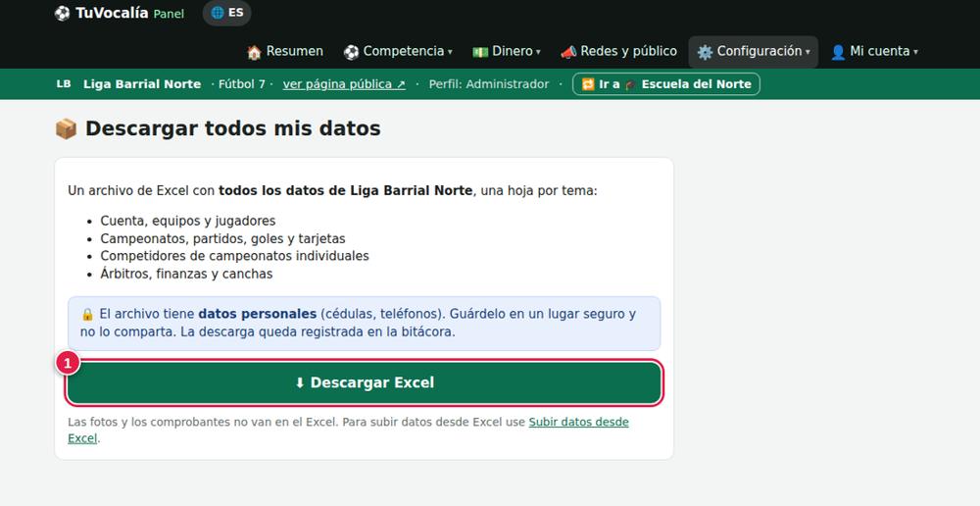Image resolution: width=980 pixels, height=506 pixels.
Task: Click the Árbitros, finanzas y canchas item
Action: (187, 274)
